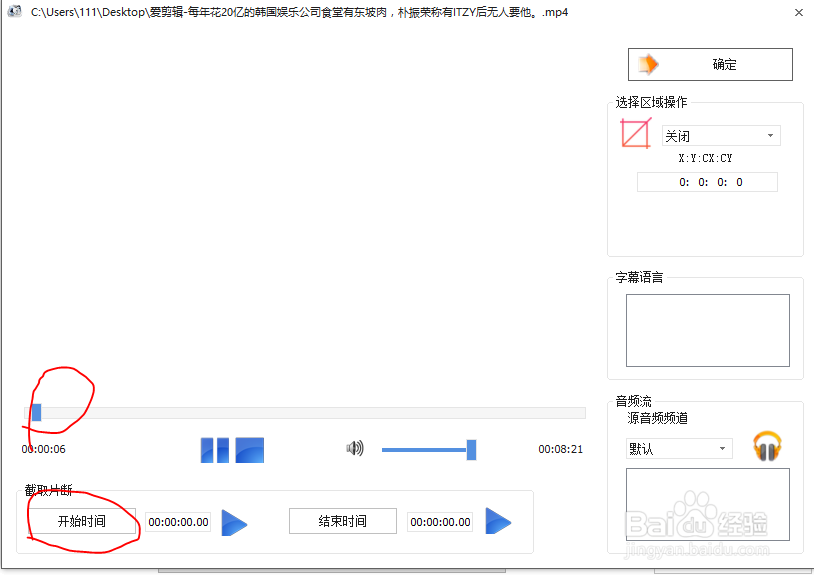Click the orange arrow icon on the 确定 button
Screen dimensions: 814x578
click(x=646, y=63)
